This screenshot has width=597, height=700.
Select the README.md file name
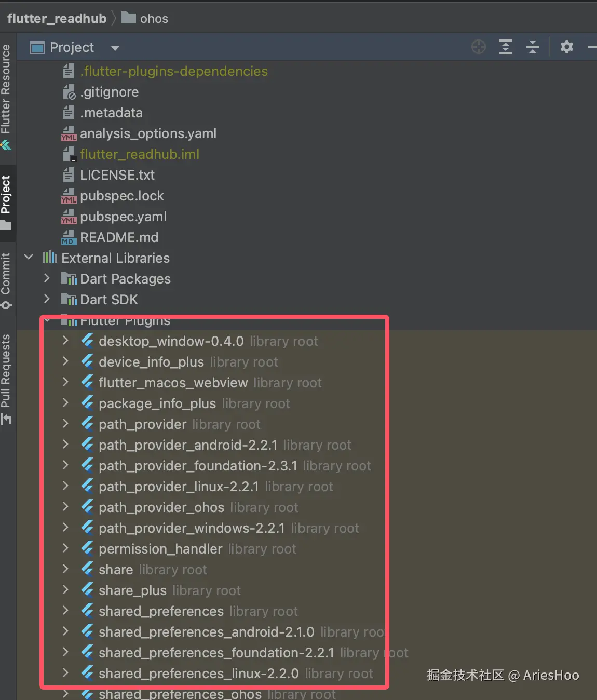pyautogui.click(x=119, y=237)
